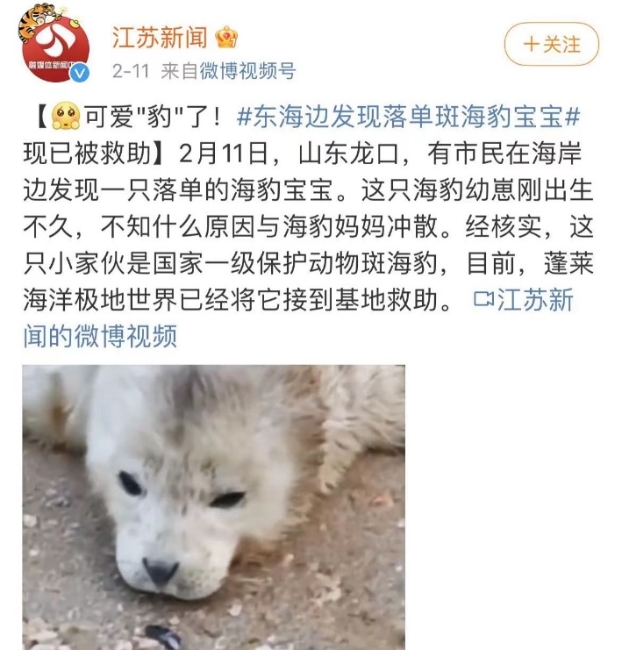This screenshot has width=622, height=650.
Task: Click the post text 现已被救助
Action: [x=86, y=153]
